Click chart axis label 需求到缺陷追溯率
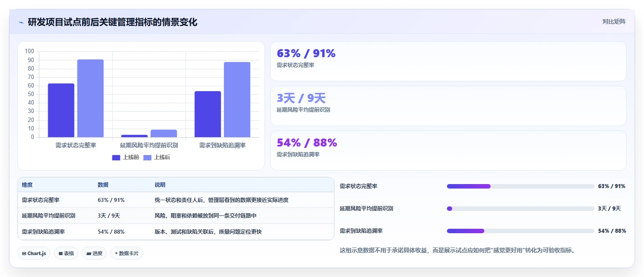Viewport: 644px width, 277px height. pyautogui.click(x=223, y=145)
